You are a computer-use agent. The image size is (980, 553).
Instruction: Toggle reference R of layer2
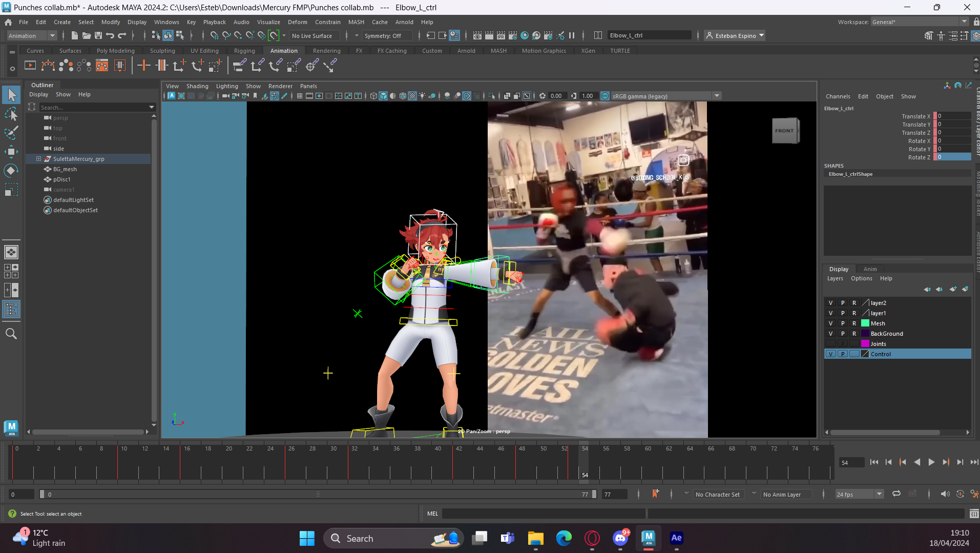point(854,303)
